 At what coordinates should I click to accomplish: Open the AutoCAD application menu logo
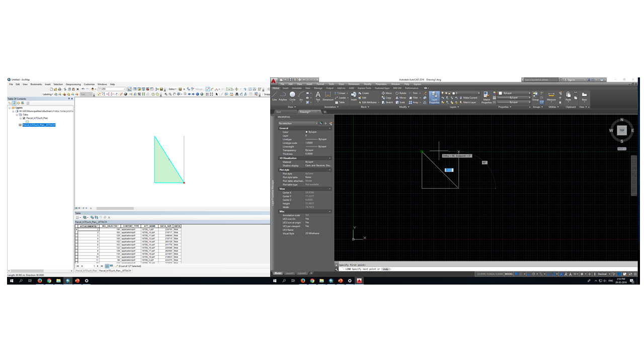[274, 80]
